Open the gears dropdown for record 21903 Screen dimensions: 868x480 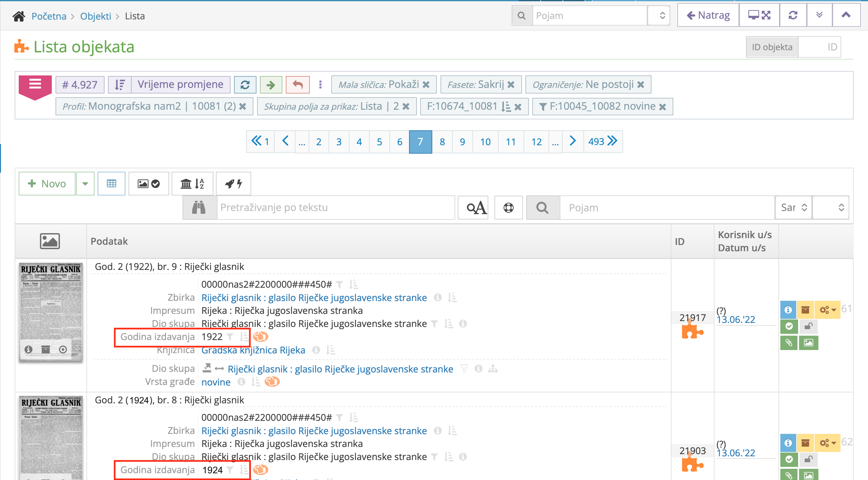(827, 443)
